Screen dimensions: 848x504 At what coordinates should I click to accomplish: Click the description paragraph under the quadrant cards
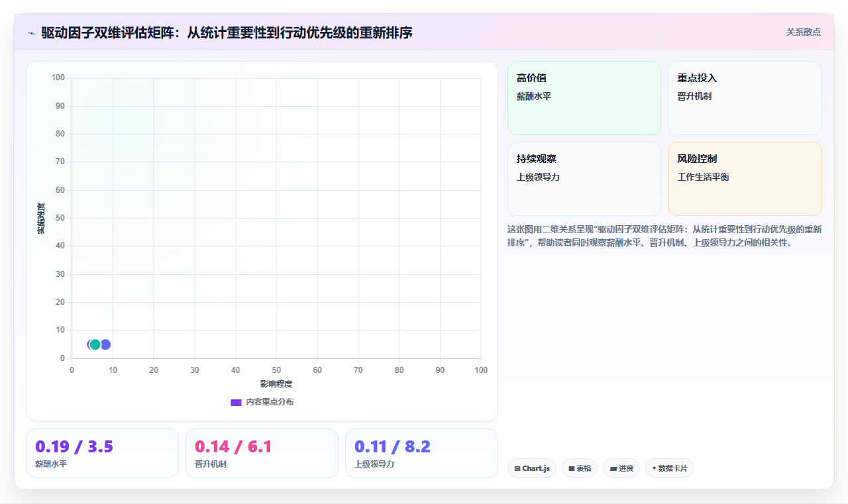click(x=664, y=236)
